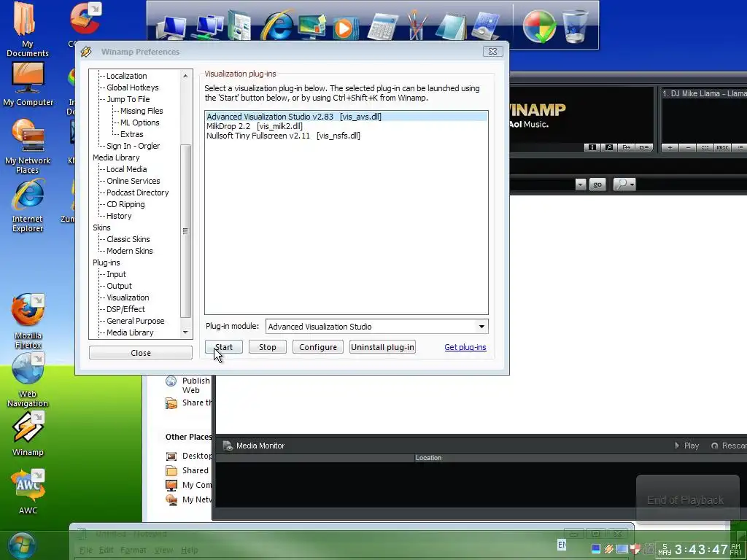The height and width of the screenshot is (560, 747).
Task: Open My Computer from the top dock
Action: coord(171,27)
